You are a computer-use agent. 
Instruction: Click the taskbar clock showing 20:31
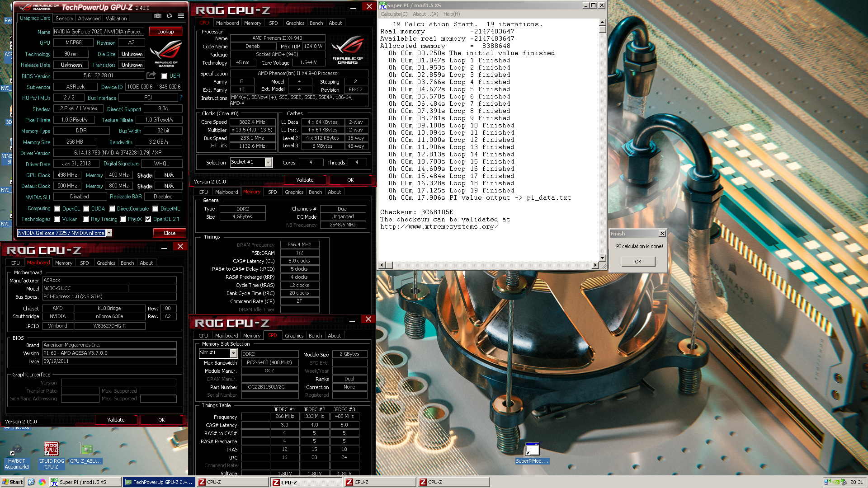coord(856,482)
